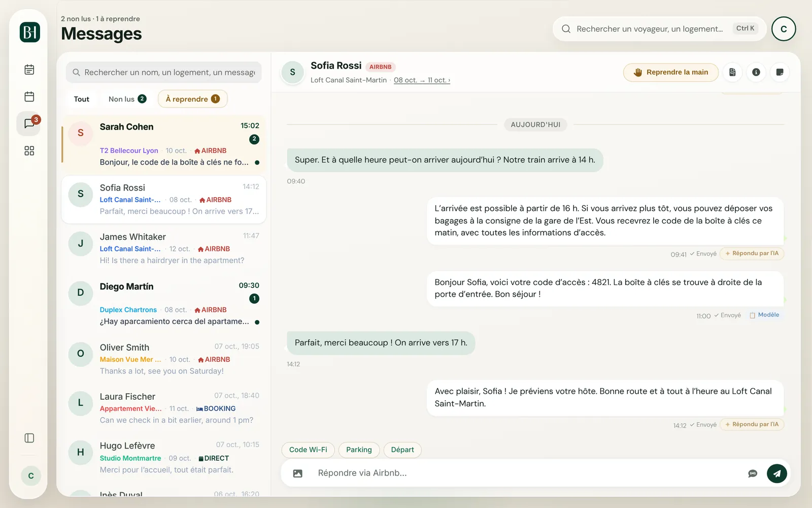
Task: Open the document templates icon in header
Action: tap(732, 72)
